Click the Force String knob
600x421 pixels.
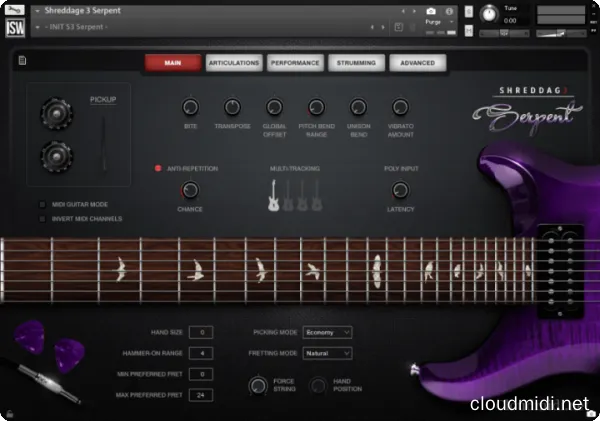click(256, 385)
